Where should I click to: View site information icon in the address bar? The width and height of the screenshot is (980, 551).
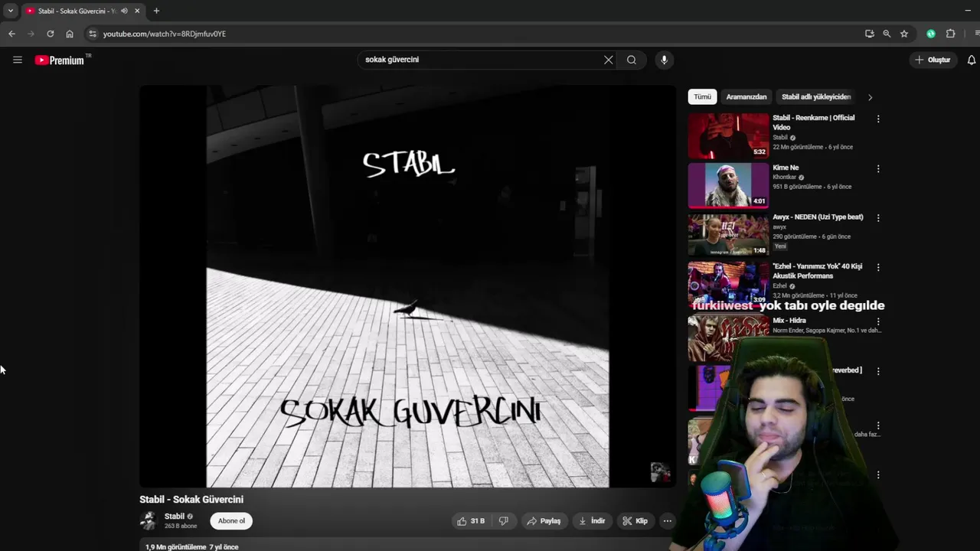[93, 34]
